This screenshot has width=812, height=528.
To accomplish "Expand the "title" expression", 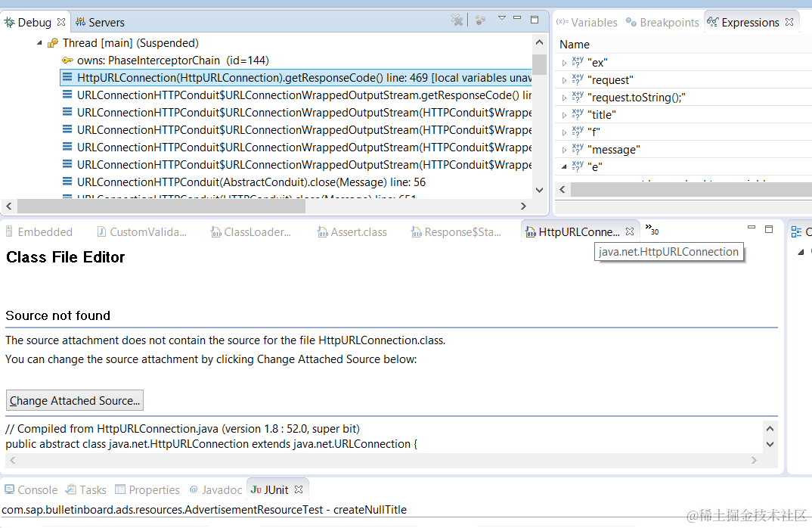I will 564,116.
